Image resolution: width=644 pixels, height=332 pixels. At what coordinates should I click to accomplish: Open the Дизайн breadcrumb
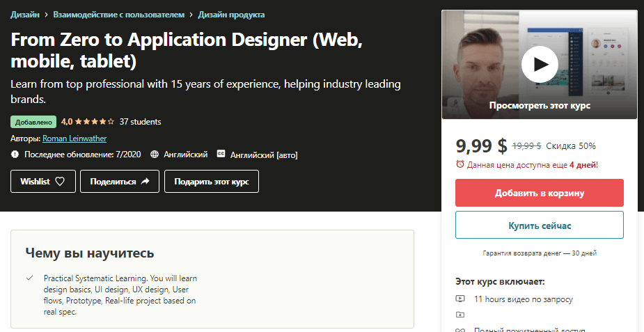pos(25,15)
